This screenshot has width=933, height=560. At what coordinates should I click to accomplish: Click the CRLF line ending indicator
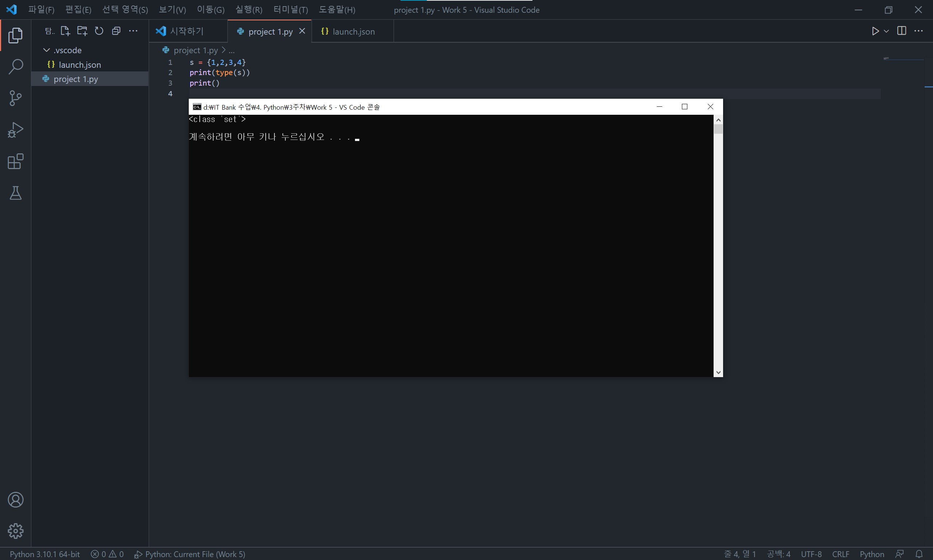840,554
